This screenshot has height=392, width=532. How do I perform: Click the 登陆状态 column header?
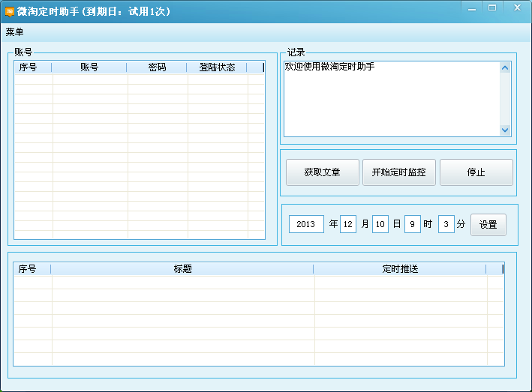[x=217, y=67]
